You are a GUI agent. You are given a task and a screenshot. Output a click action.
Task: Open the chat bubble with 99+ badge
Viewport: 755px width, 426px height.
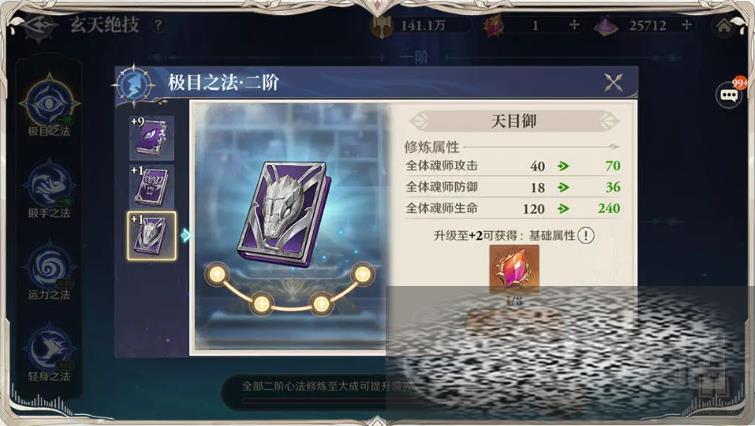click(x=729, y=94)
